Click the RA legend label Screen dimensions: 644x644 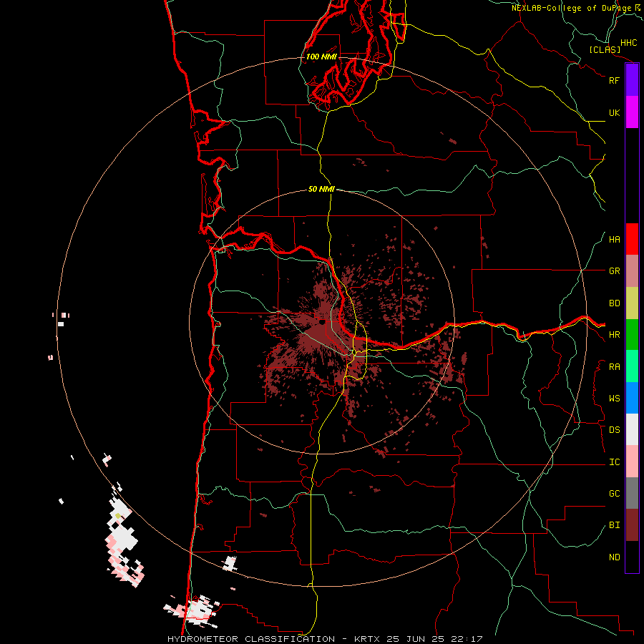point(614,367)
